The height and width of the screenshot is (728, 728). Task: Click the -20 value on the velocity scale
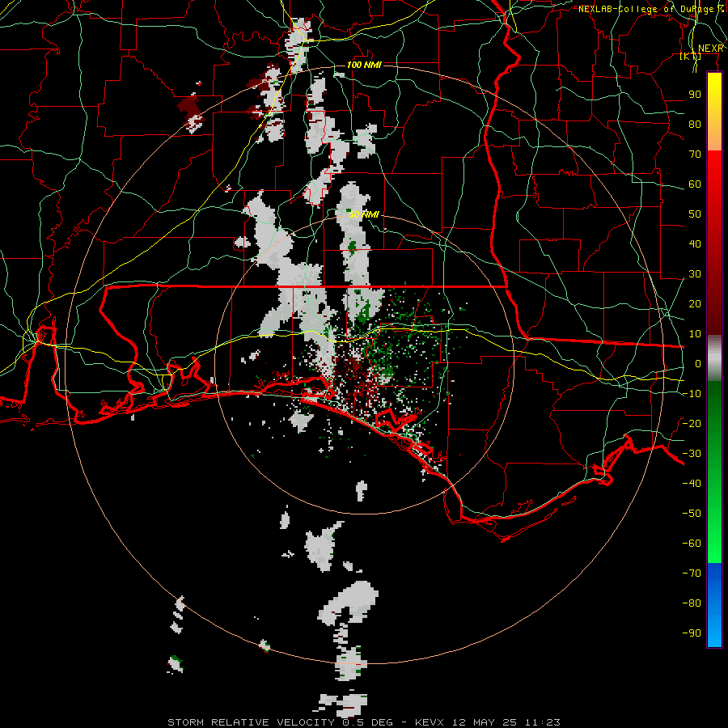coord(692,424)
